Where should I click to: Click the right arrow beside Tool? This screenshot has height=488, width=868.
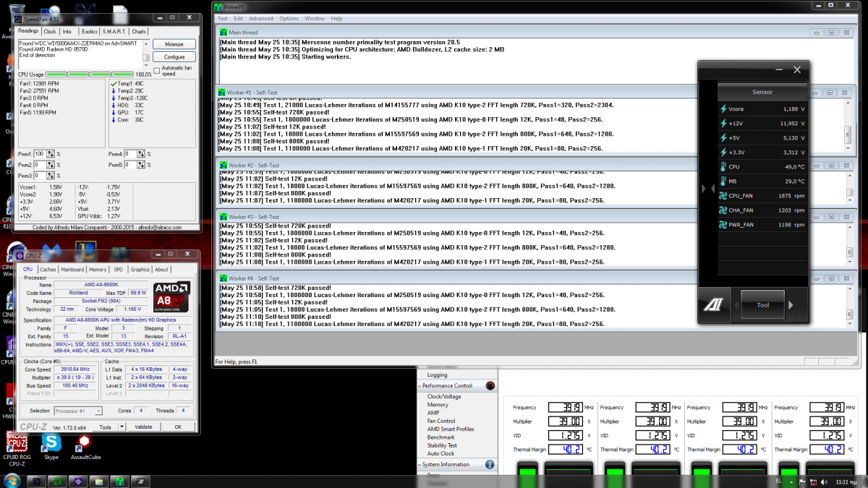[x=791, y=305]
